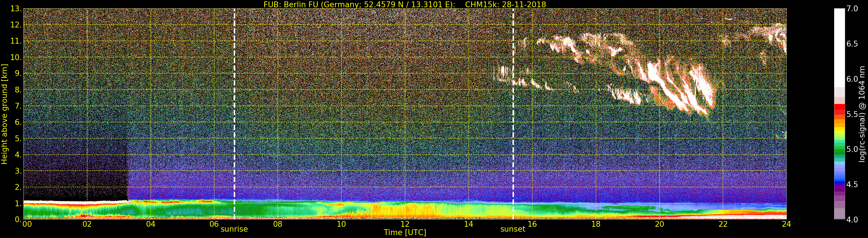This screenshot has height=238, width=868.
Task: Click the color scale bar
Action: [839, 114]
